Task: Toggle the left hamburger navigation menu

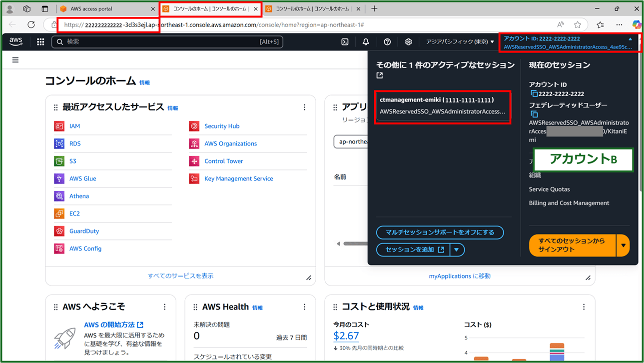Action: coord(15,60)
